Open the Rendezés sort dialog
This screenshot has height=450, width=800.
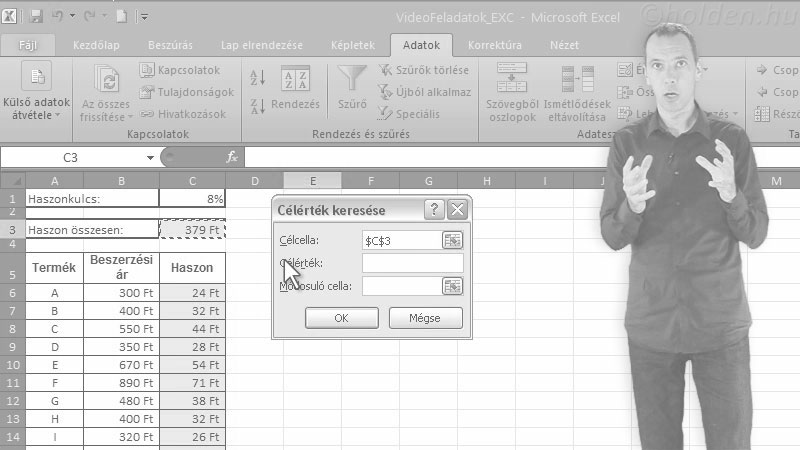[295, 88]
